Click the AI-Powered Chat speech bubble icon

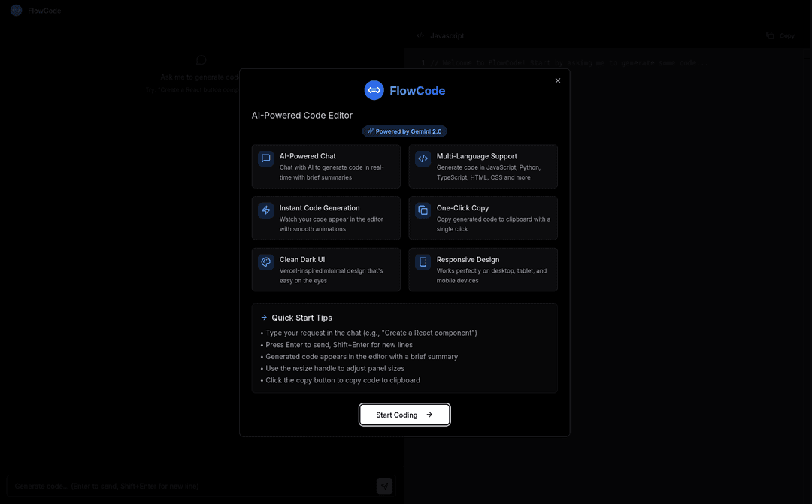(x=265, y=158)
